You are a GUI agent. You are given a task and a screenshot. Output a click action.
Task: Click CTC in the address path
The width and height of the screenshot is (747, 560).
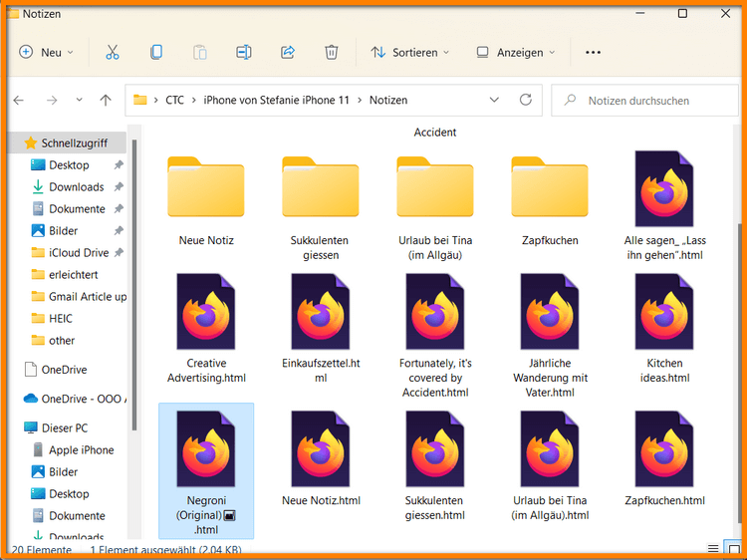[174, 100]
